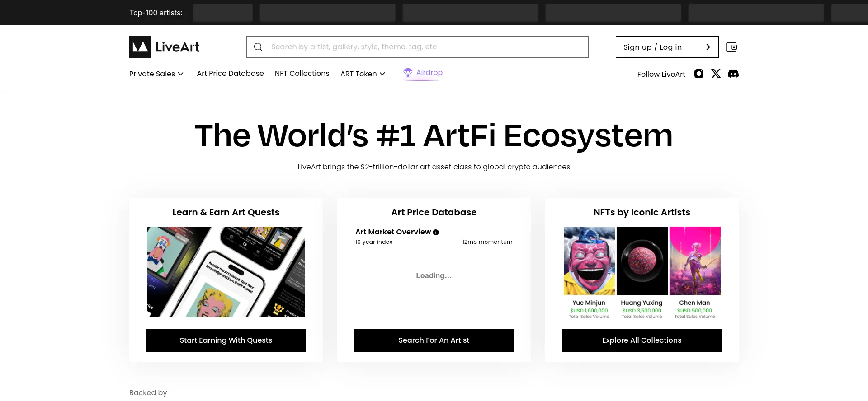Click the Airdrop parachute icon

tap(408, 73)
